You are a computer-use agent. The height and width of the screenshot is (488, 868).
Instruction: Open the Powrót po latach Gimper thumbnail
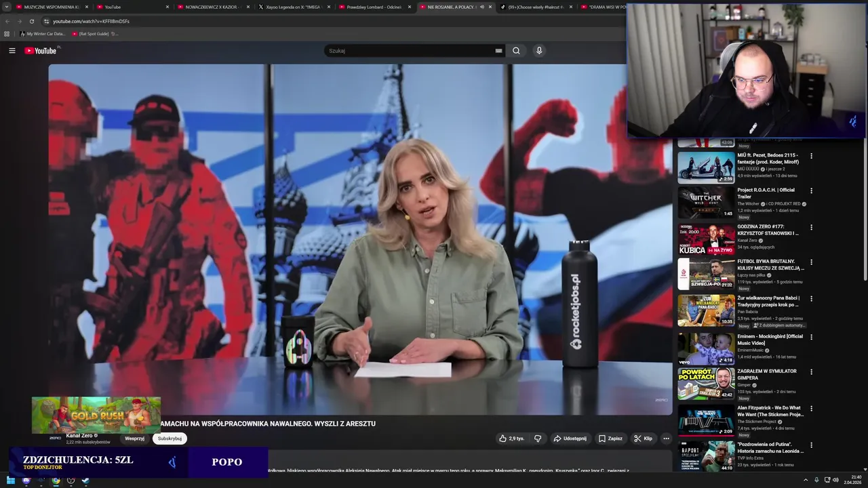point(706,384)
